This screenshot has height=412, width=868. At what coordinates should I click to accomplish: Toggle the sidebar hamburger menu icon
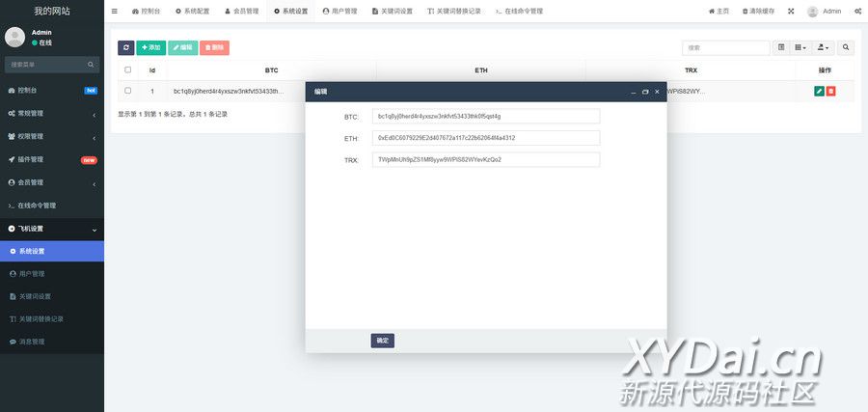click(x=115, y=12)
